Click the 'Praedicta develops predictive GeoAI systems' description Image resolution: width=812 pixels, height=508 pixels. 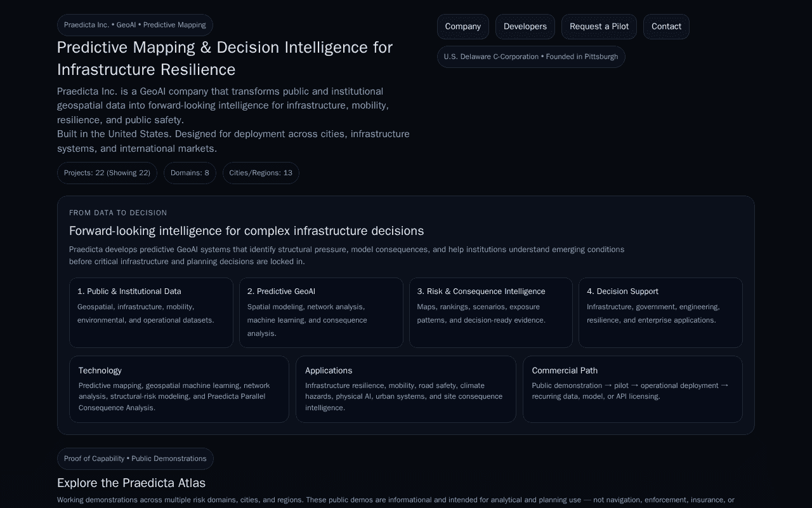tap(347, 255)
